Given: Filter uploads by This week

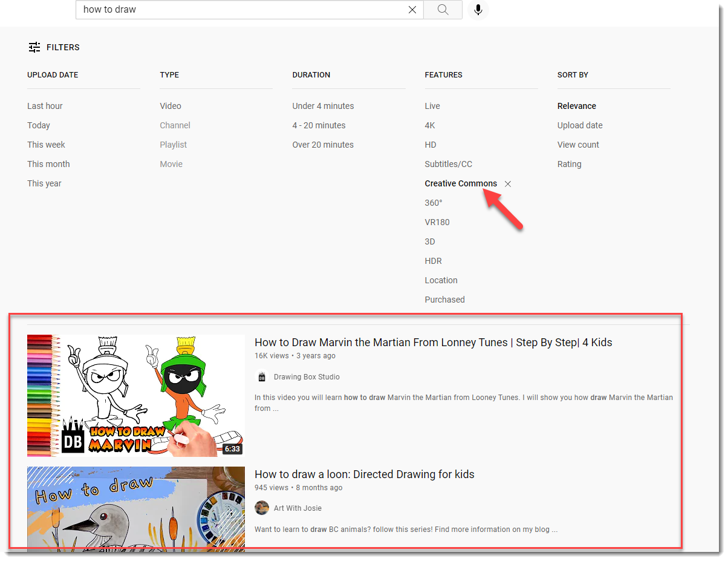Looking at the screenshot, I should [x=46, y=145].
